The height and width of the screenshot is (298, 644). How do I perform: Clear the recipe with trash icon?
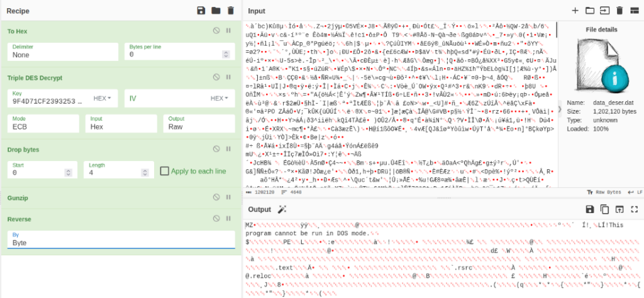[231, 11]
